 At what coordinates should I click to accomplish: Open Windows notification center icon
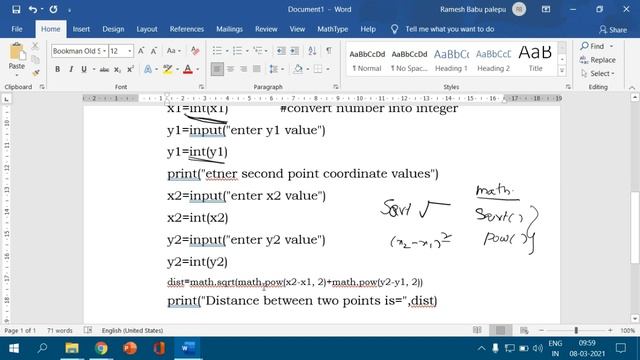pyautogui.click(x=621, y=348)
